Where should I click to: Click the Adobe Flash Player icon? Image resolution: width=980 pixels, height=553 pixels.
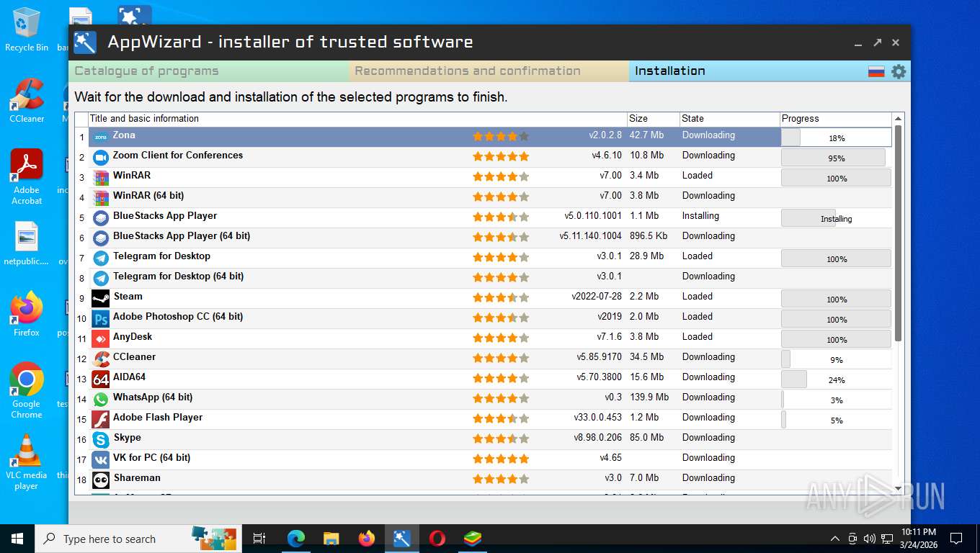(x=100, y=419)
